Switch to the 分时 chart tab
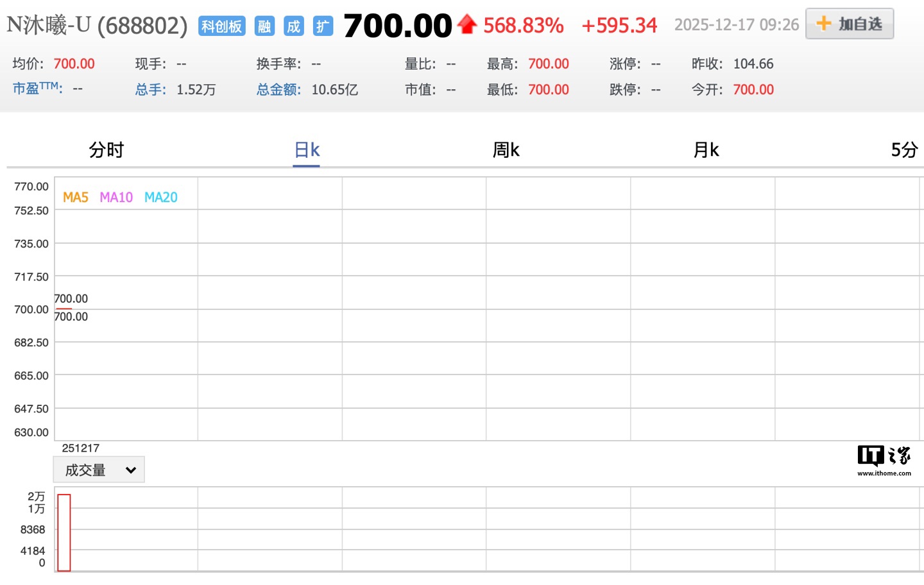The width and height of the screenshot is (924, 585). pos(106,149)
